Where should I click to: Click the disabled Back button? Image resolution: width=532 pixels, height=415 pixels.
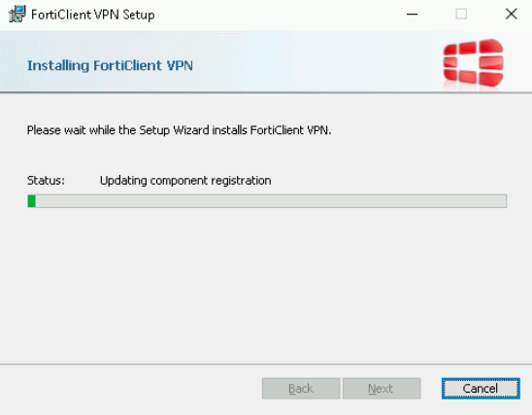point(301,388)
